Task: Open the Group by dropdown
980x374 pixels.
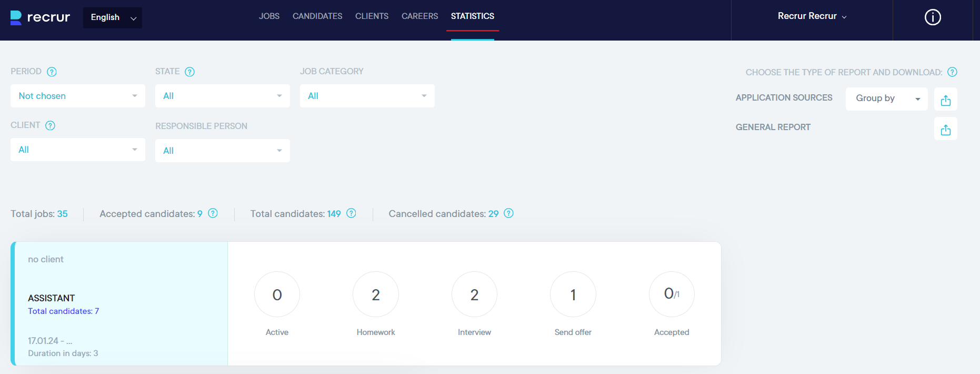Action: (886, 99)
